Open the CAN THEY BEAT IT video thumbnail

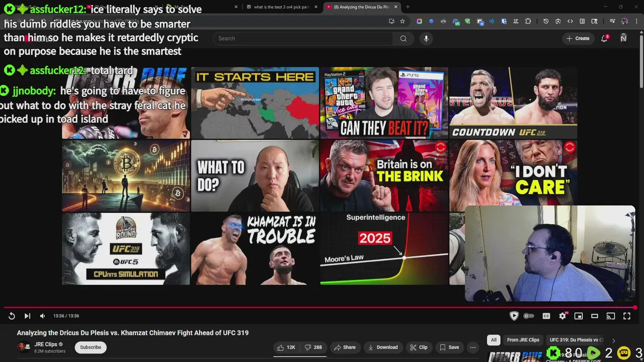point(384,103)
